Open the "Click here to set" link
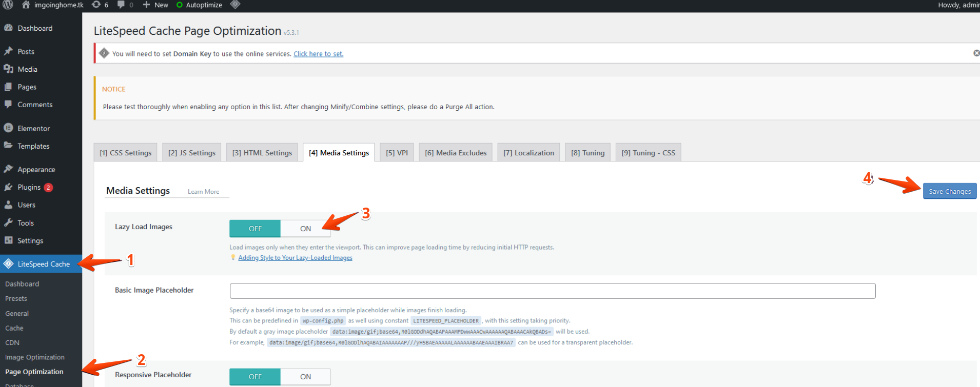Viewport: 980px width, 387px height. pos(318,54)
